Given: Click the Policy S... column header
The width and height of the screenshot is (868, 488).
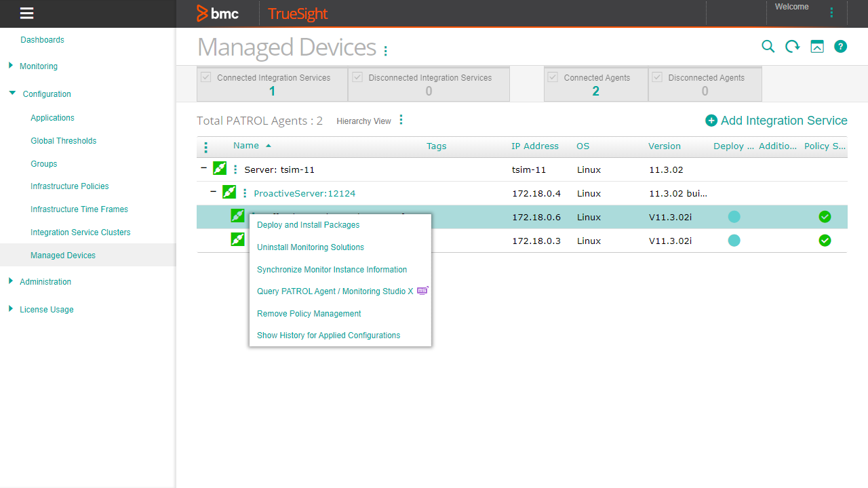Looking at the screenshot, I should [x=825, y=146].
